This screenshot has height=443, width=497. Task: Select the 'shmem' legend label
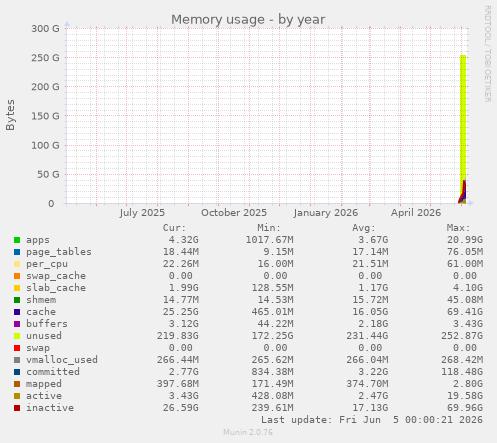(x=41, y=300)
